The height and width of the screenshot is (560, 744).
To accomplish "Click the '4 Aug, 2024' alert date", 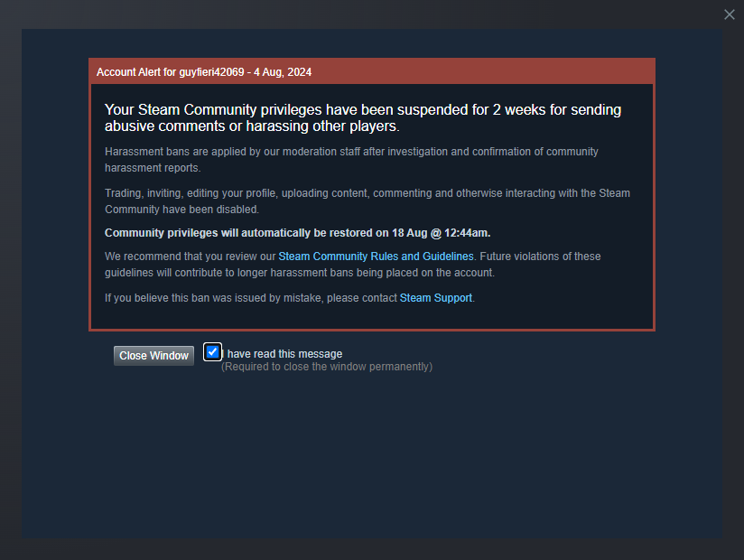I will [x=283, y=72].
